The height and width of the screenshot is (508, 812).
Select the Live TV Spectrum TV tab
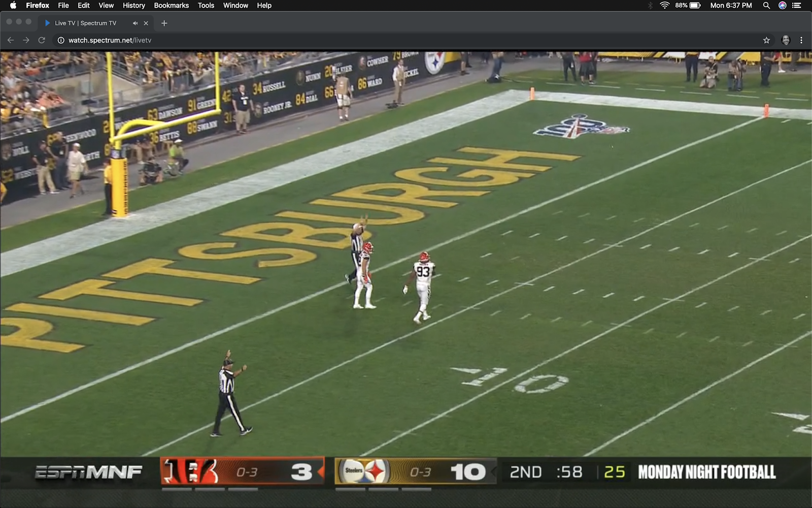(86, 23)
